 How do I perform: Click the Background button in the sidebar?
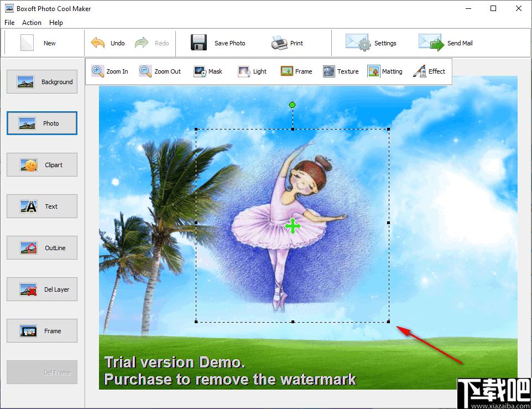pyautogui.click(x=42, y=82)
